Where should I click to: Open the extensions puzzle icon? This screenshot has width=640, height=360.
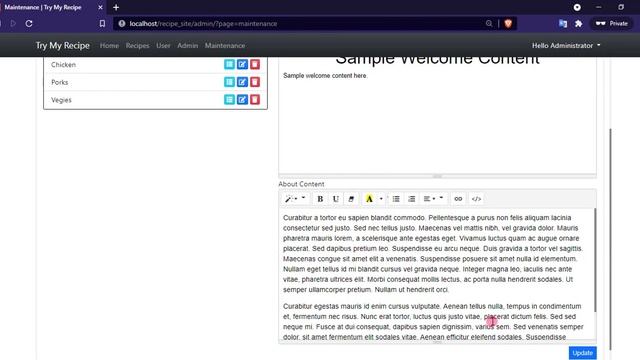[578, 24]
